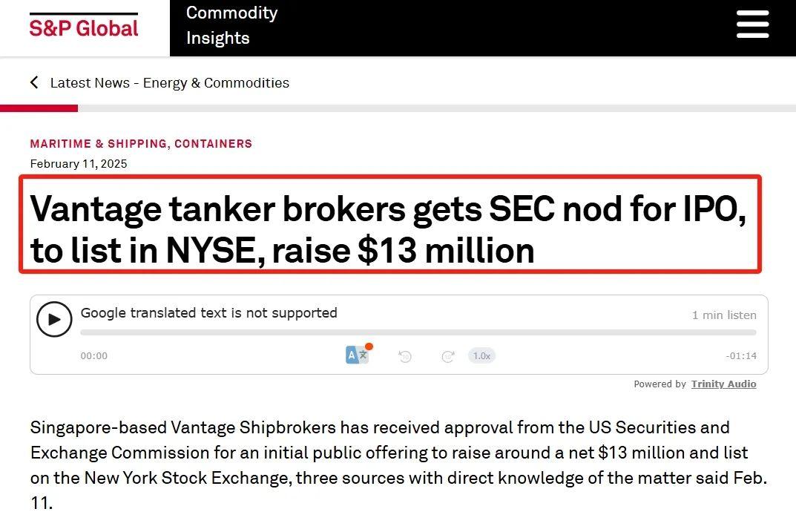Play the article audio
The width and height of the screenshot is (796, 532).
[x=54, y=319]
